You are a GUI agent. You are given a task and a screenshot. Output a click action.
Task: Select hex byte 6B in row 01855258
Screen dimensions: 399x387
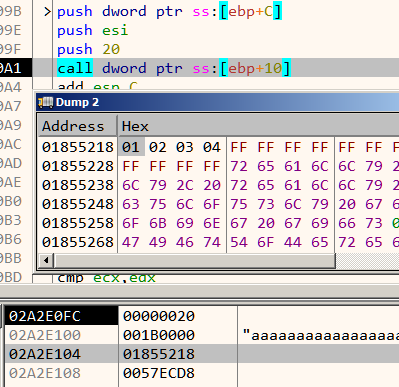[x=158, y=223]
